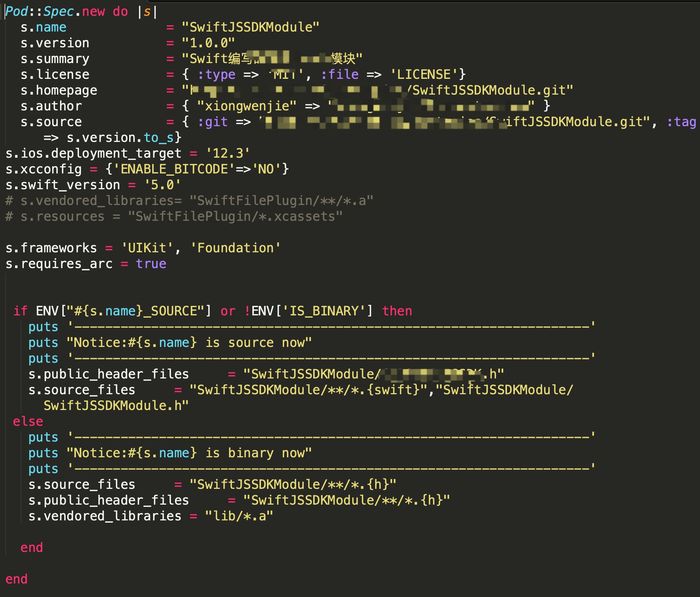Viewport: 700px width, 597px height.
Task: Click the "SwiftJSSDKModule/**/*.{h}" public headers string
Action: click(x=347, y=501)
